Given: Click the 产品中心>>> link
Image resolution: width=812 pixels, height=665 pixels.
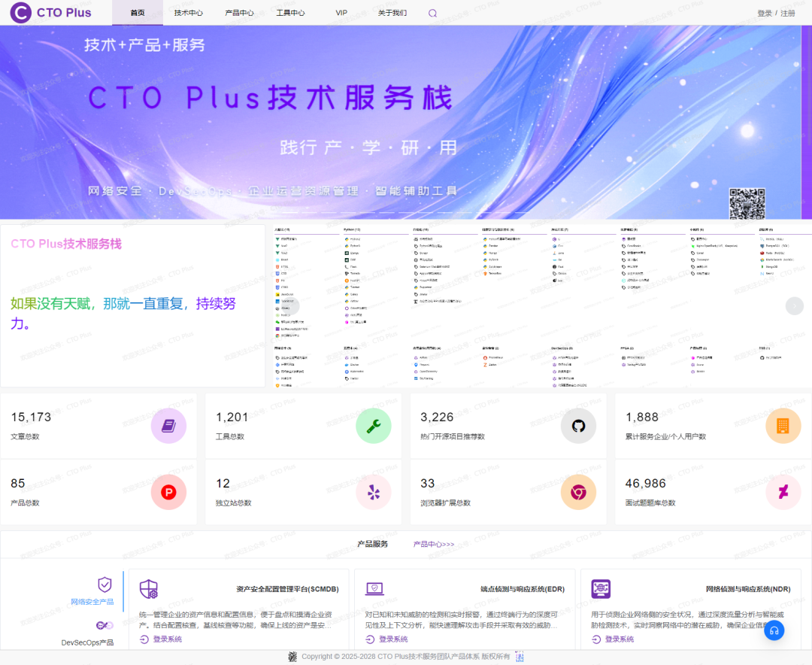Looking at the screenshot, I should tap(434, 544).
